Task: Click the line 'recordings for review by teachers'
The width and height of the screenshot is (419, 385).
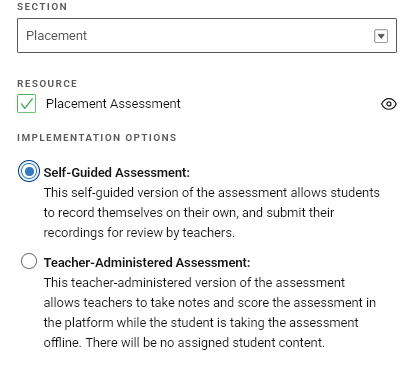Action: (x=139, y=233)
